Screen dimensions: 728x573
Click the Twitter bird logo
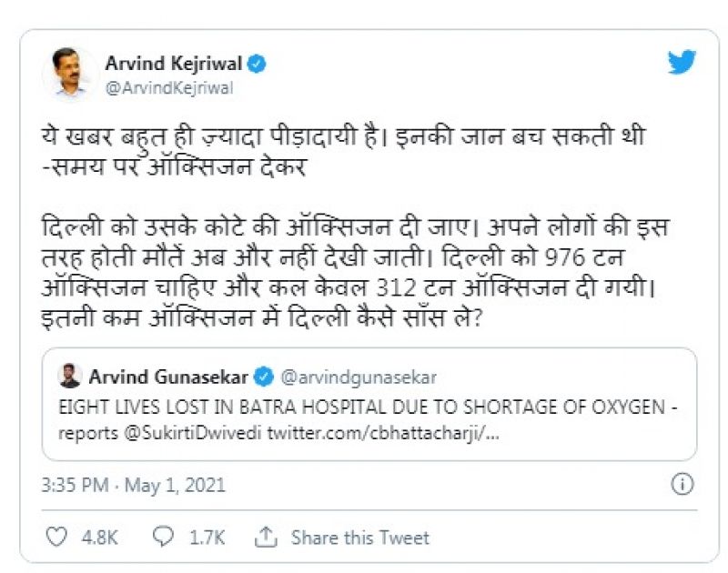coord(682,63)
